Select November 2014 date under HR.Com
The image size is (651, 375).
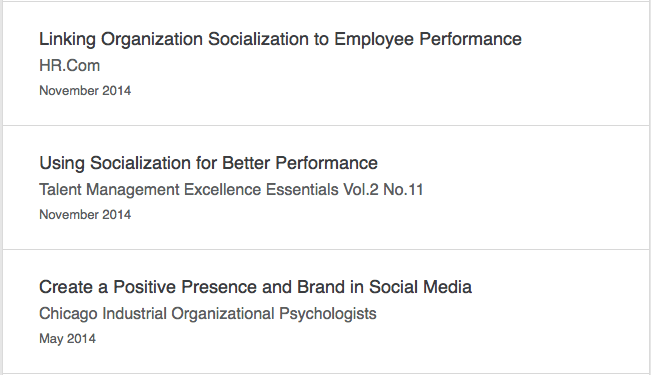(x=85, y=91)
